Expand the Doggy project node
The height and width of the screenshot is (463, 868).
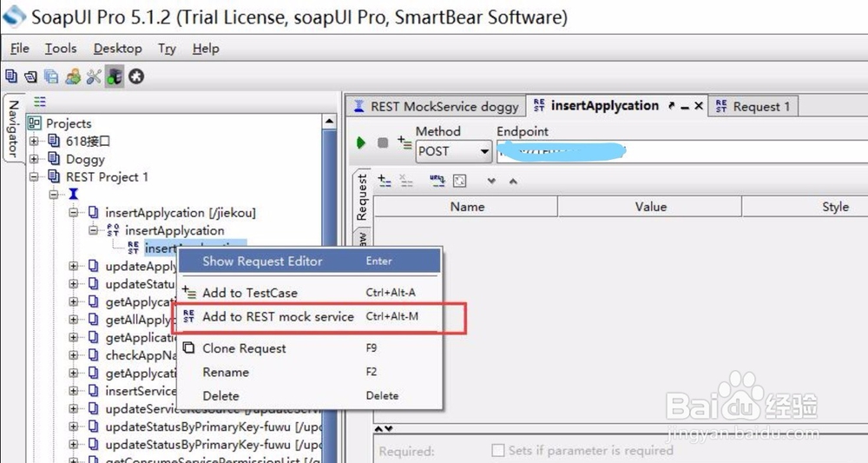[x=35, y=159]
